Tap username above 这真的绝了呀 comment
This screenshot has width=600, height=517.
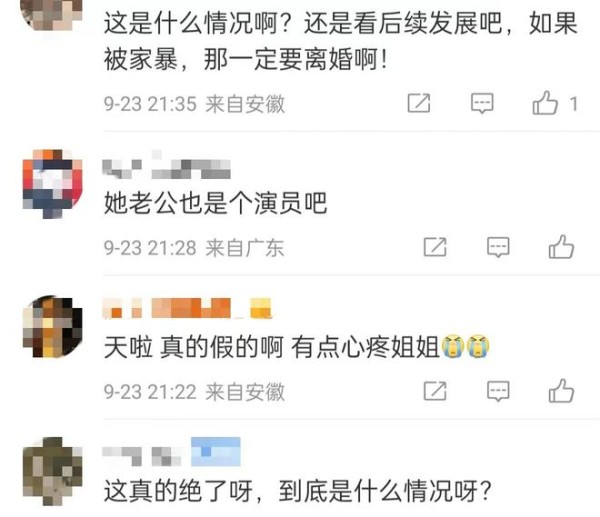[142, 456]
